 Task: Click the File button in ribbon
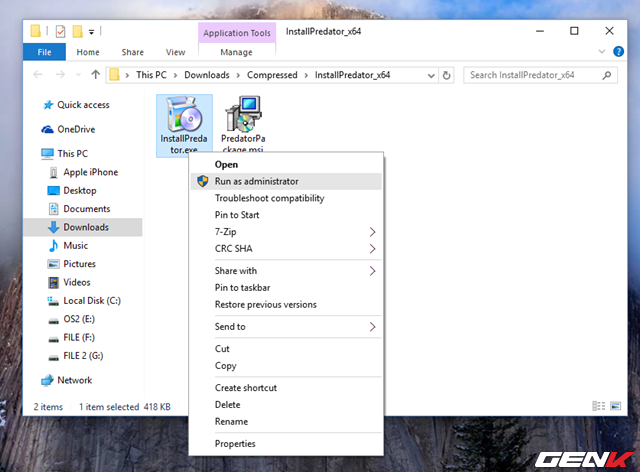(x=44, y=52)
